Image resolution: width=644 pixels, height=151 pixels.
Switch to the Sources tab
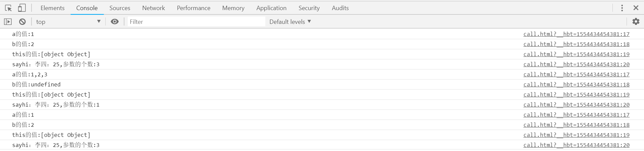point(120,8)
